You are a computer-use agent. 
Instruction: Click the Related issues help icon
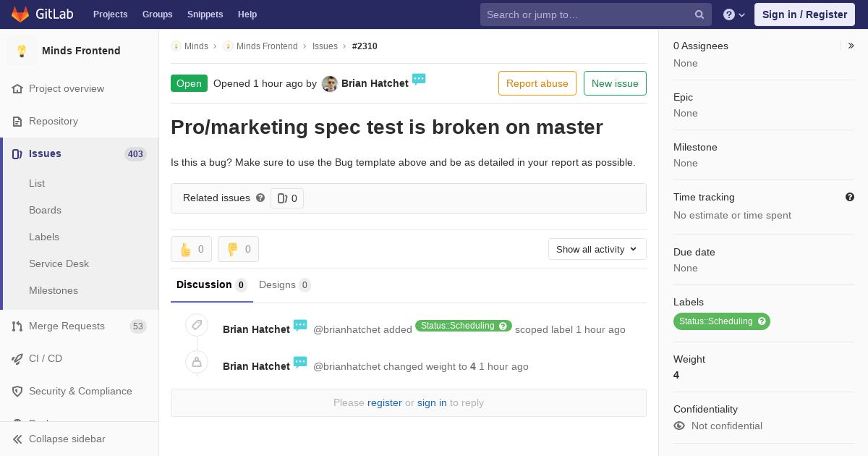[260, 198]
